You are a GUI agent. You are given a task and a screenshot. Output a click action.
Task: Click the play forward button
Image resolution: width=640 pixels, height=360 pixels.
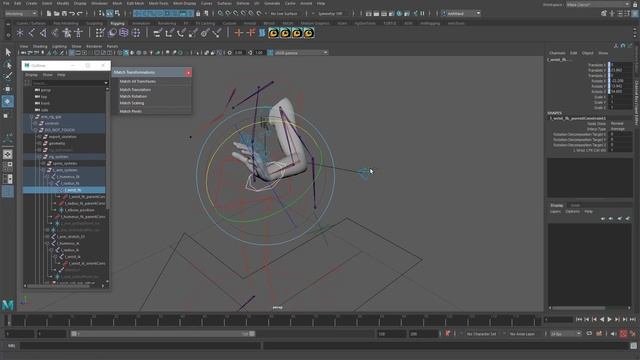point(609,320)
